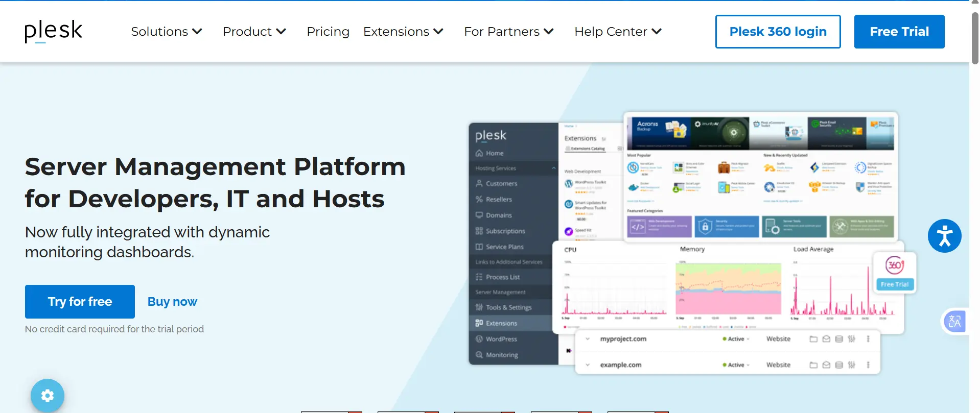This screenshot has width=980, height=413.
Task: Expand the Product dropdown menu
Action: [254, 32]
